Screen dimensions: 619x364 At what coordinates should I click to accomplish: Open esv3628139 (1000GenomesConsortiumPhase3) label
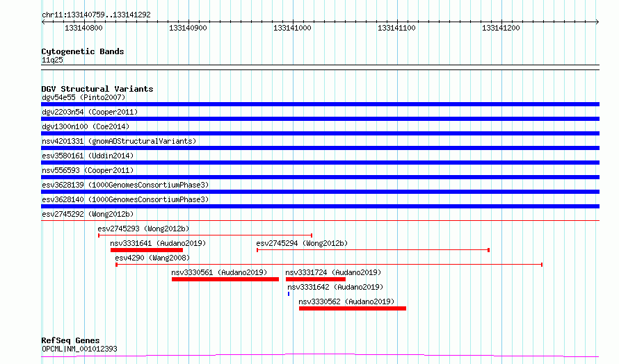click(x=125, y=185)
